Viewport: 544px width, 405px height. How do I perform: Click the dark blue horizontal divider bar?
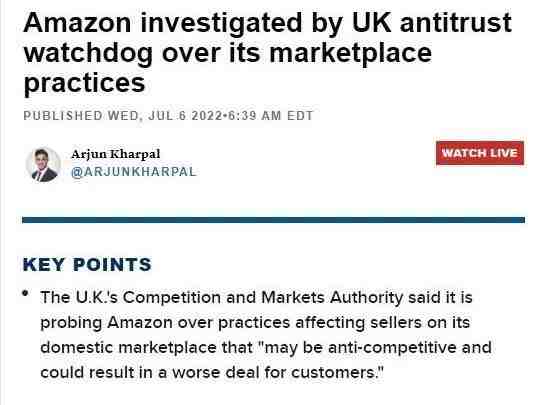pos(273,220)
